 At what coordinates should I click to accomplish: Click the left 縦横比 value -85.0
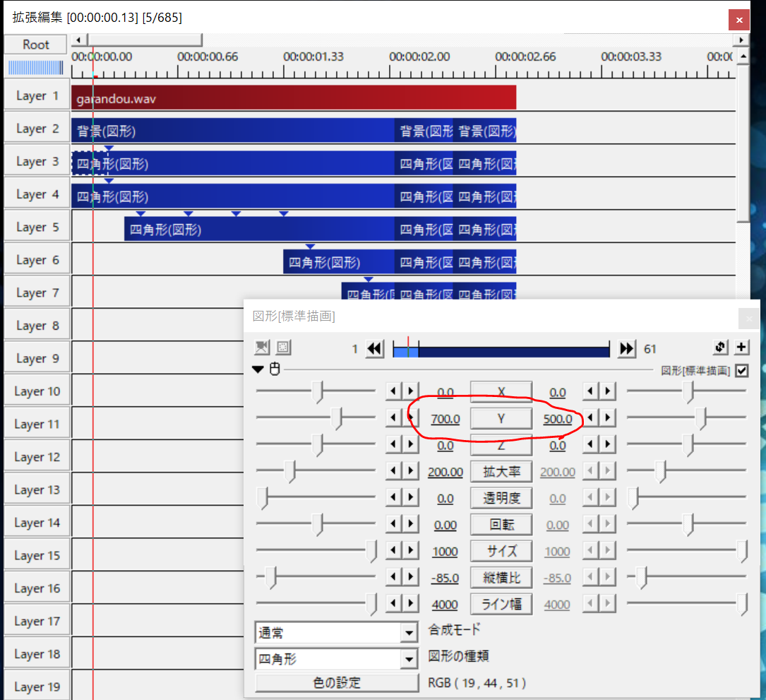(445, 579)
